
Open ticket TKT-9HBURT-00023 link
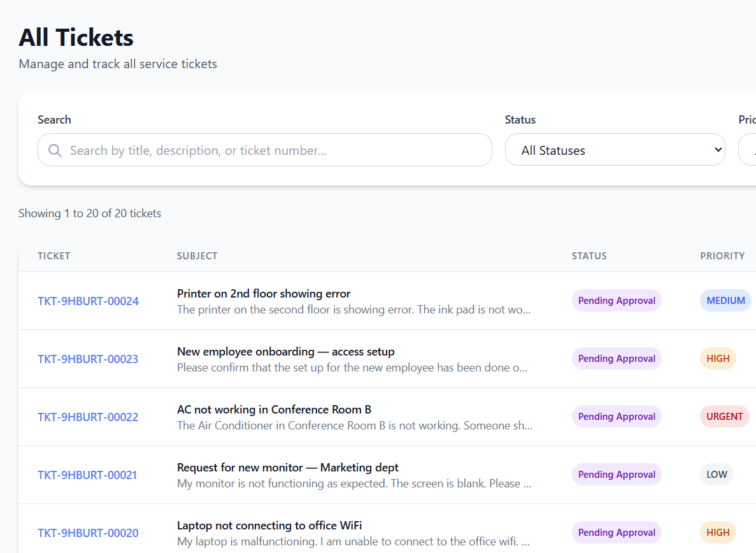point(88,359)
